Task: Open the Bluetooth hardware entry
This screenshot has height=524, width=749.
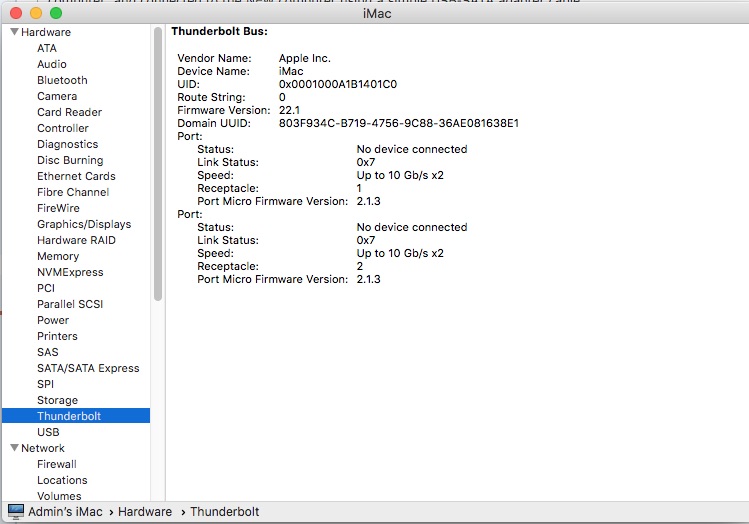Action: click(62, 80)
